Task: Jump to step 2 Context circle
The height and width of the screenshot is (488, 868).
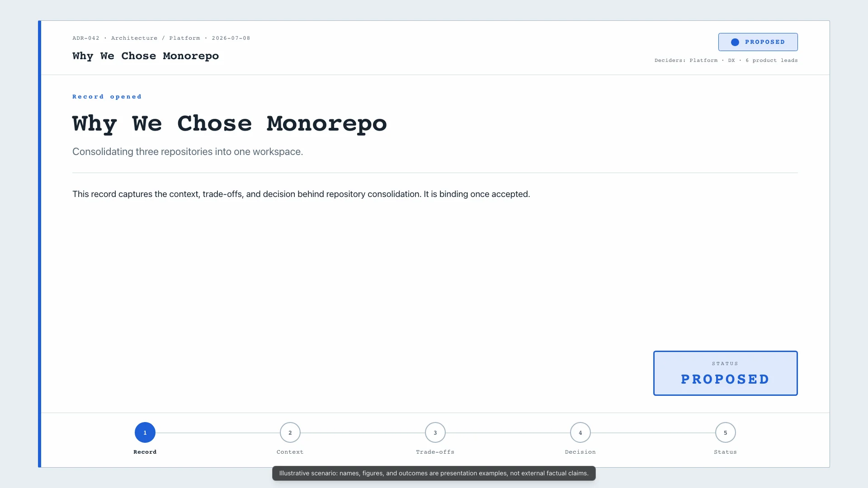Action: tap(290, 432)
